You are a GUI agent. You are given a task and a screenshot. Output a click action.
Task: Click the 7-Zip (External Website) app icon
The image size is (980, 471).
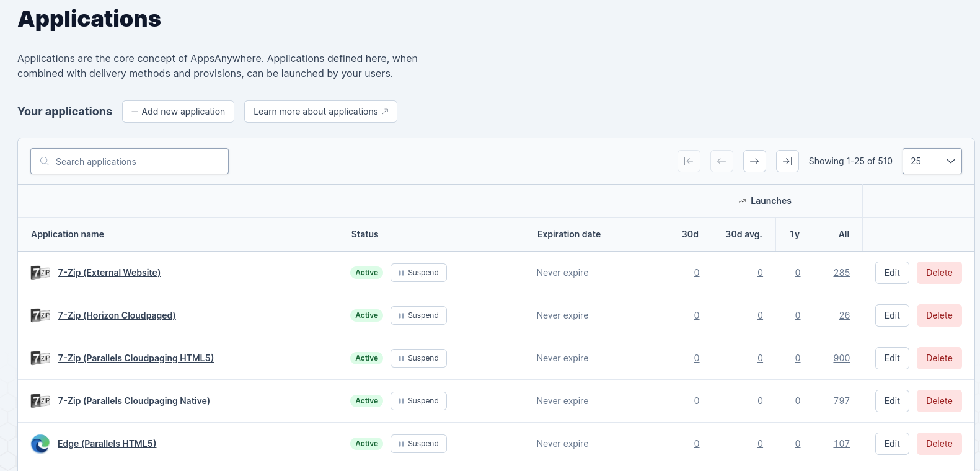pyautogui.click(x=40, y=273)
